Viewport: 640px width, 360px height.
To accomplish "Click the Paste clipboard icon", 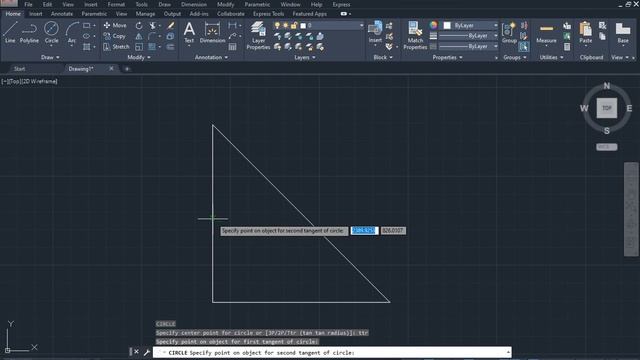I will (585, 33).
